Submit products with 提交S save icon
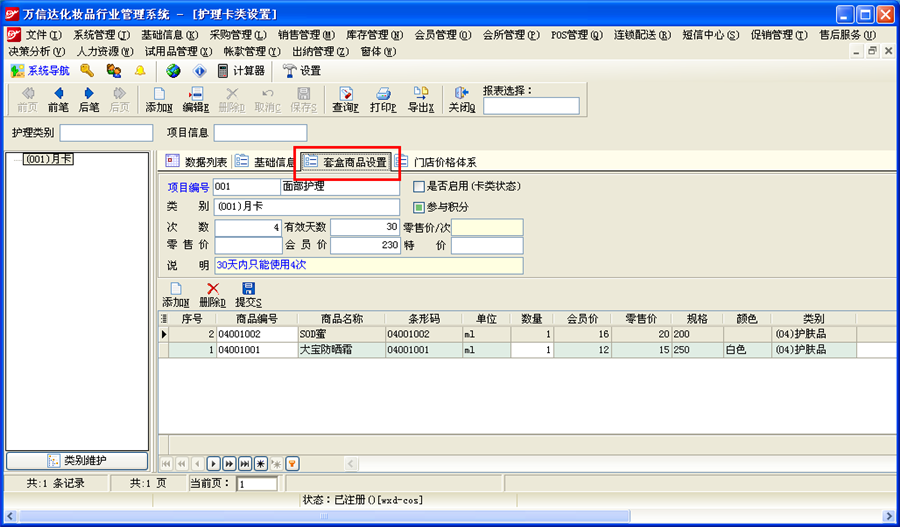Viewport: 900px width, 527px height. point(249,294)
